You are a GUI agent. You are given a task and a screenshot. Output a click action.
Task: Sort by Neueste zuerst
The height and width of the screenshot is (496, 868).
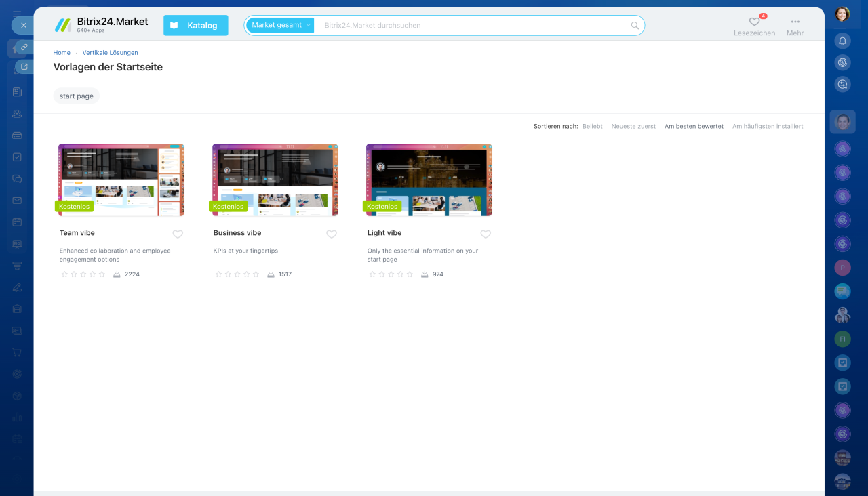633,127
